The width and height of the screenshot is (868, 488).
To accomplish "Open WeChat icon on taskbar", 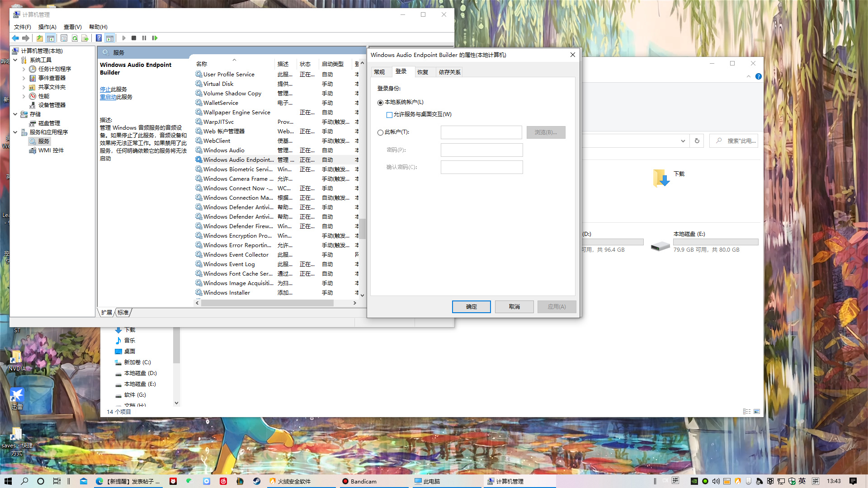I will 189,481.
